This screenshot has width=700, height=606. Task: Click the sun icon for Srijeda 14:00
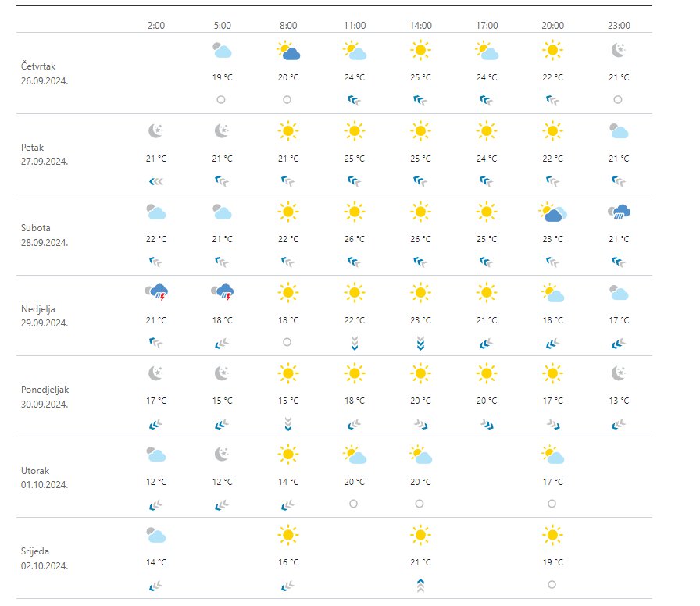[x=420, y=535]
